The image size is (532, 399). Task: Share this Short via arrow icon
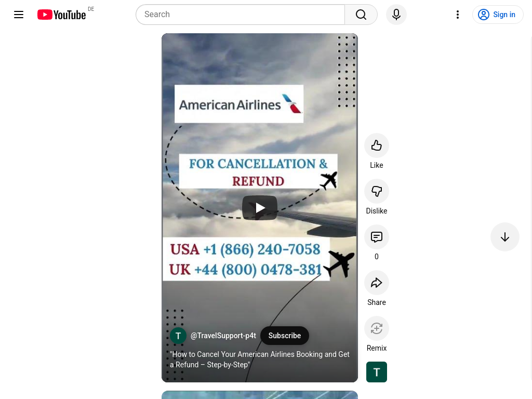[x=377, y=283]
